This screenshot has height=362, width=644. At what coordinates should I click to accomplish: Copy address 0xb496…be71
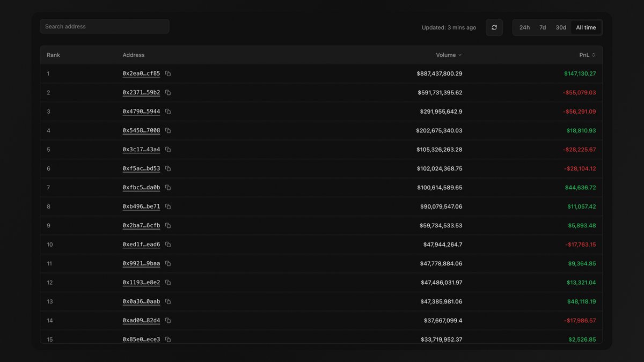(x=167, y=206)
